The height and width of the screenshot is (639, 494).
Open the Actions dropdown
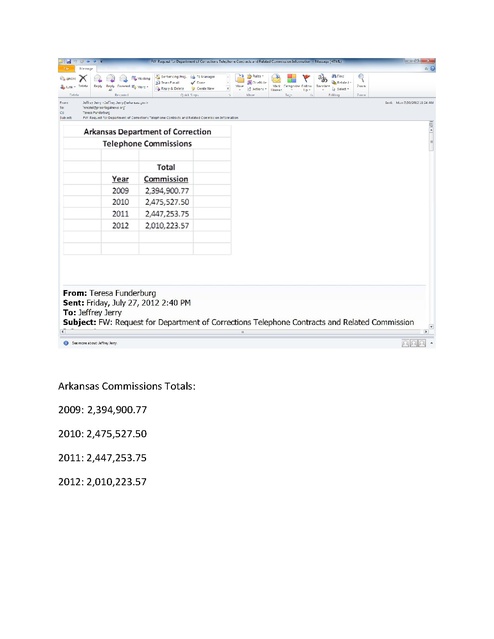pos(257,88)
